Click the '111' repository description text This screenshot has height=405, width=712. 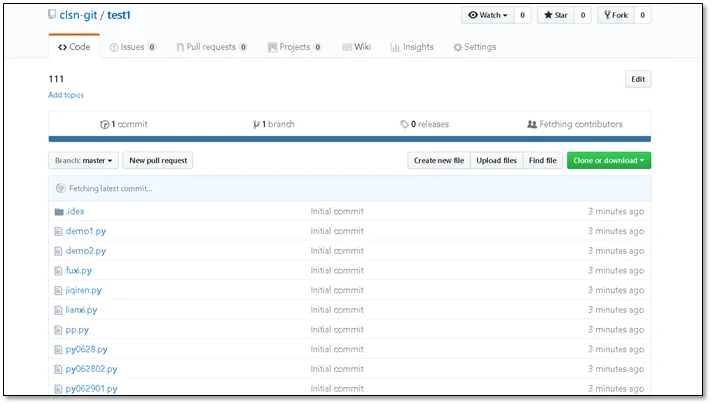pos(56,79)
